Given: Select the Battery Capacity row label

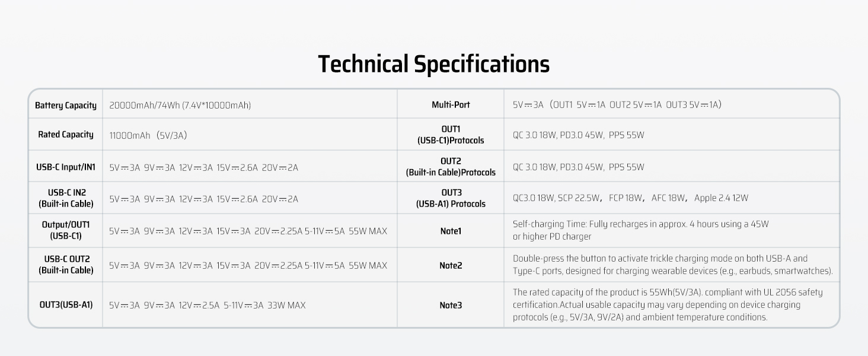Looking at the screenshot, I should (x=65, y=105).
